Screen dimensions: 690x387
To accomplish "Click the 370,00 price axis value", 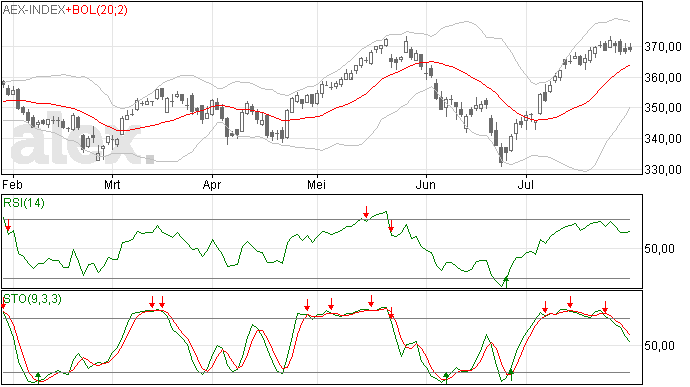I will (663, 46).
